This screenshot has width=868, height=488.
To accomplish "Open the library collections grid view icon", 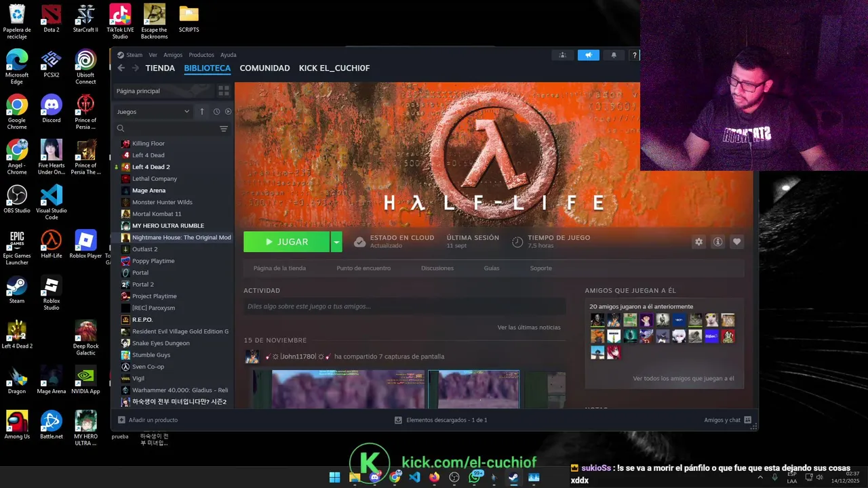I will (224, 91).
